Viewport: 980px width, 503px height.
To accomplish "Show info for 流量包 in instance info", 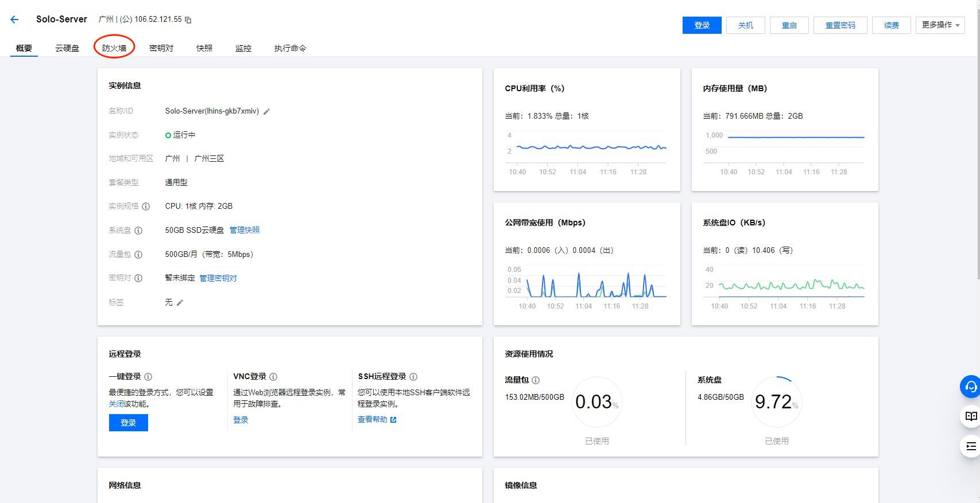I will coord(138,255).
